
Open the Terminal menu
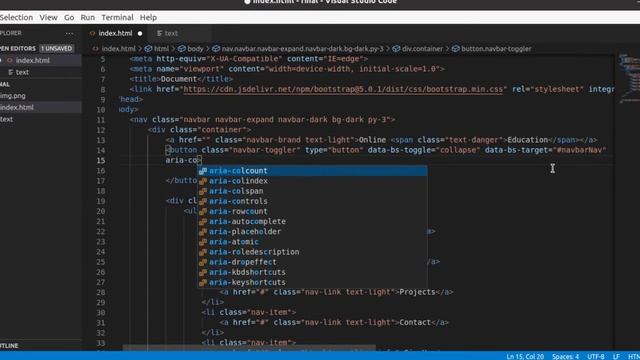click(117, 18)
